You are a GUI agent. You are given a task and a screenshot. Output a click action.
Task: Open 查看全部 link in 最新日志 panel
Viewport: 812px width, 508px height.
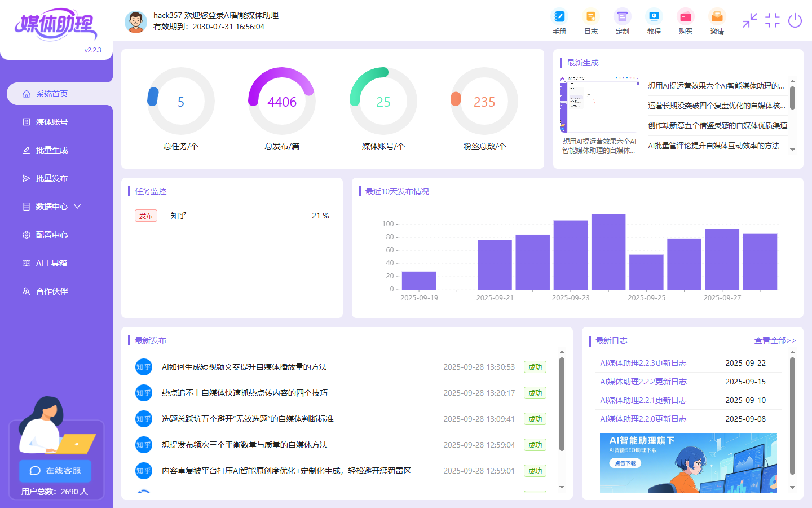(x=774, y=340)
